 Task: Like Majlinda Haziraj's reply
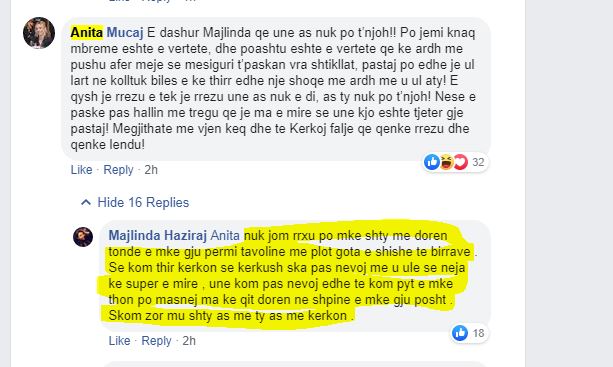coord(119,340)
